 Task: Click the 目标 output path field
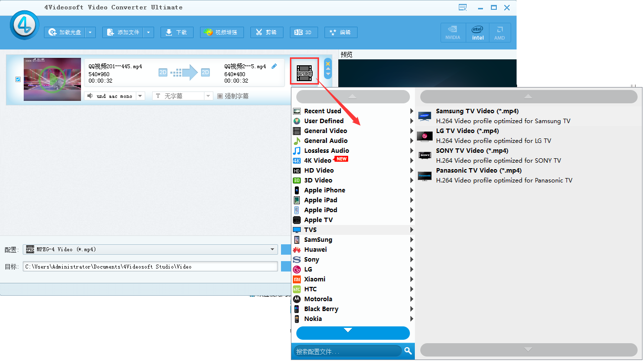click(x=151, y=267)
